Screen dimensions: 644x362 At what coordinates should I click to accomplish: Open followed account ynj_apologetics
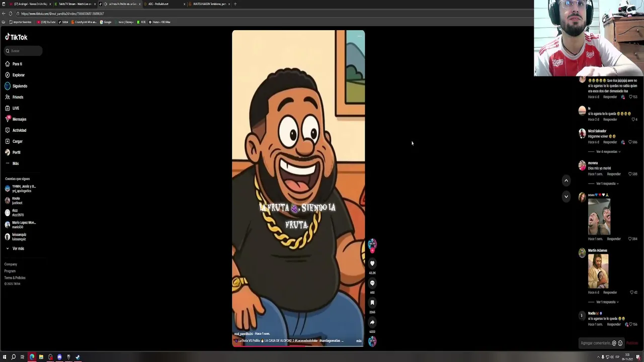click(x=20, y=189)
